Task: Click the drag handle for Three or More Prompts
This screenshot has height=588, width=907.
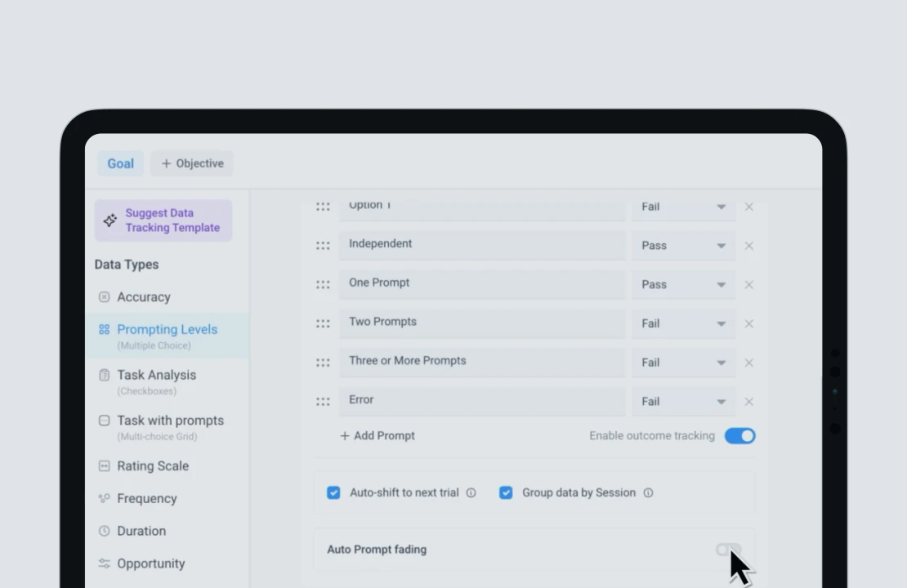Action: (x=323, y=363)
